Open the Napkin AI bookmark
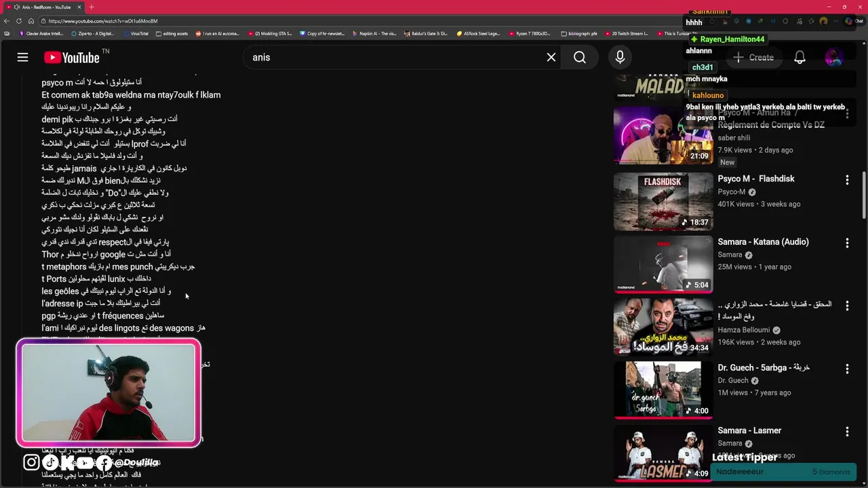868x488 pixels. point(374,33)
